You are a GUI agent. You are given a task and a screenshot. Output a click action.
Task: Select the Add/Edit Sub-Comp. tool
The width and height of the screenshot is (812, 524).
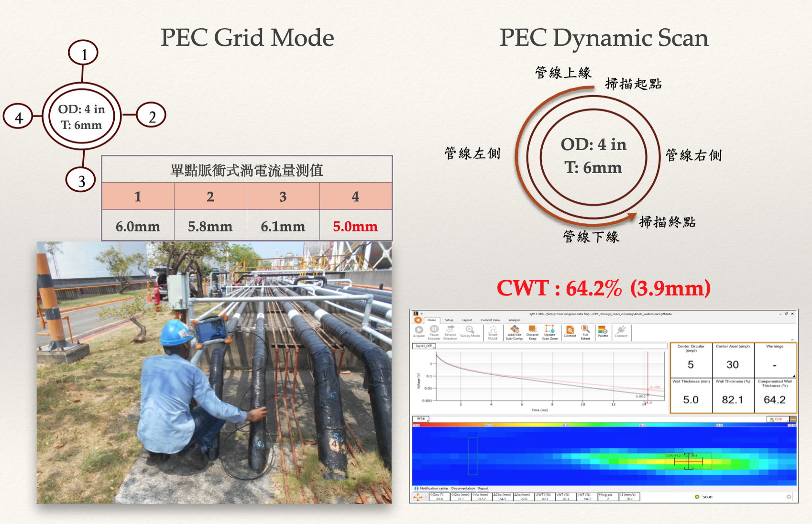pos(515,329)
